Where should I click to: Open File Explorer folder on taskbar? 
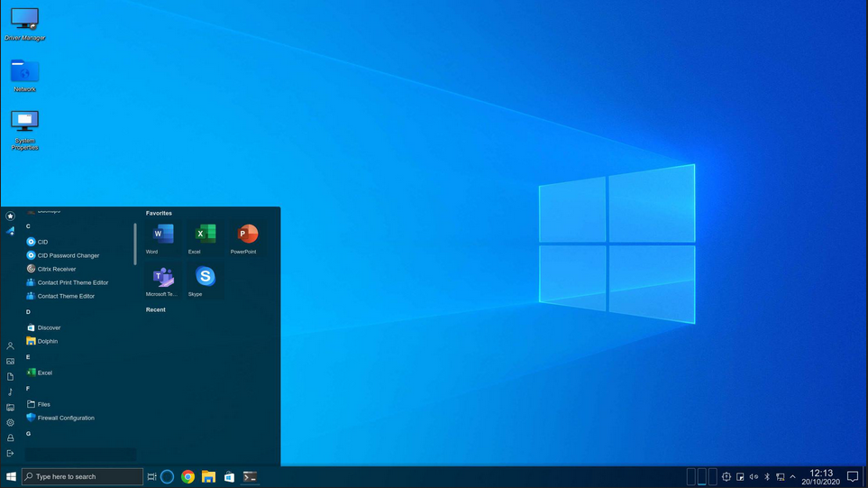(209, 476)
